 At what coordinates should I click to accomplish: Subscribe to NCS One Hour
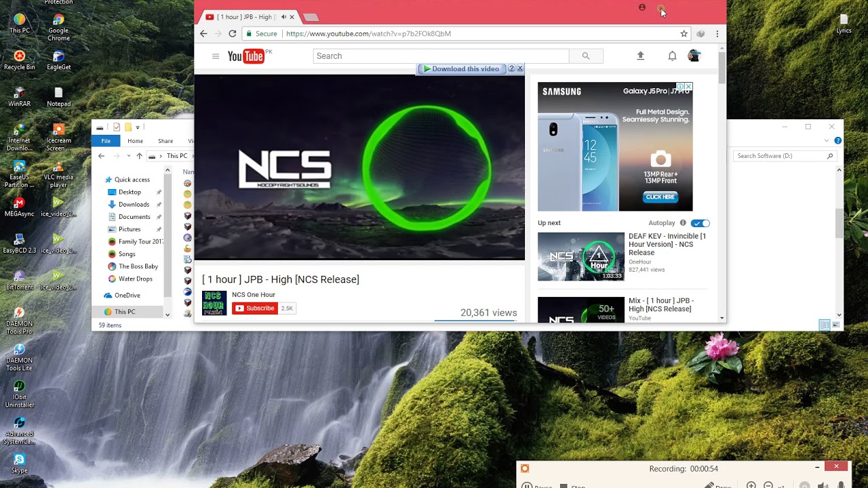pos(255,308)
